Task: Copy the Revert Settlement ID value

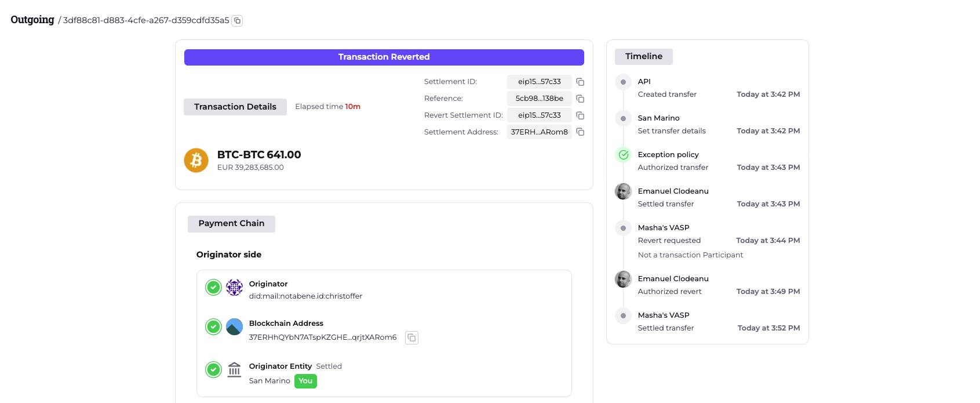Action: (580, 115)
